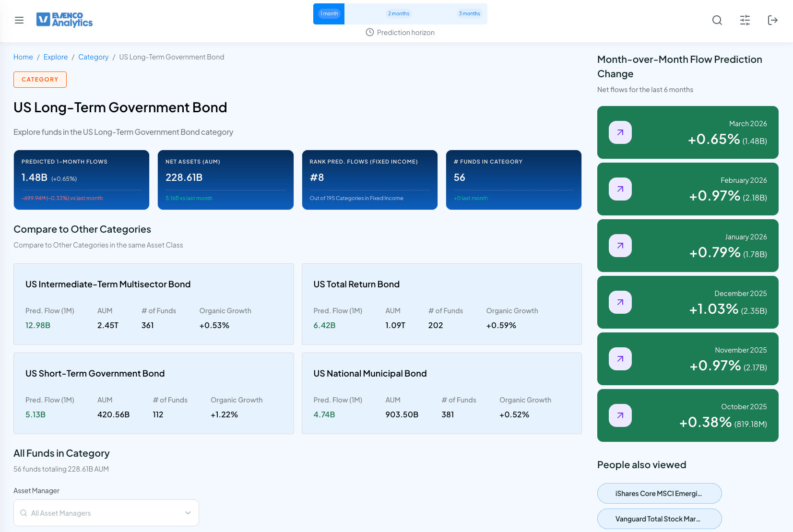Expand the Asset Manager dropdown chevron
This screenshot has width=793, height=532.
click(x=188, y=513)
